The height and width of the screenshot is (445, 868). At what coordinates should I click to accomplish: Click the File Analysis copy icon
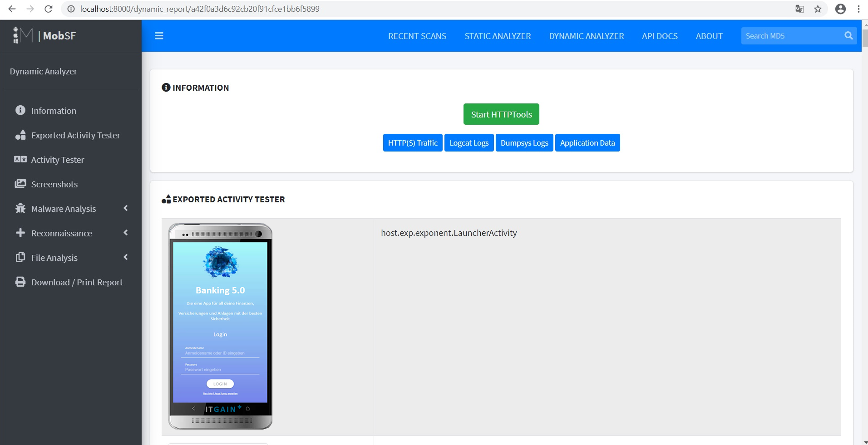20,257
